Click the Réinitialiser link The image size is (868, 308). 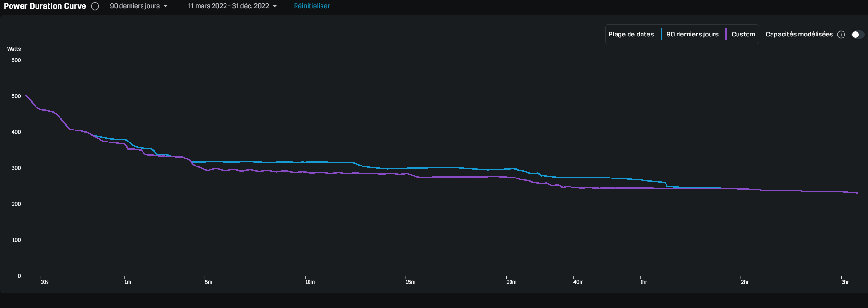(312, 6)
